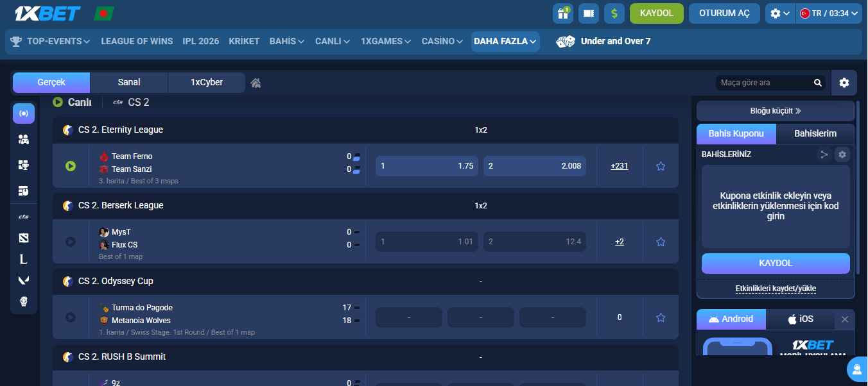Click the play icon for MysT match
The width and height of the screenshot is (868, 386).
coord(71,242)
